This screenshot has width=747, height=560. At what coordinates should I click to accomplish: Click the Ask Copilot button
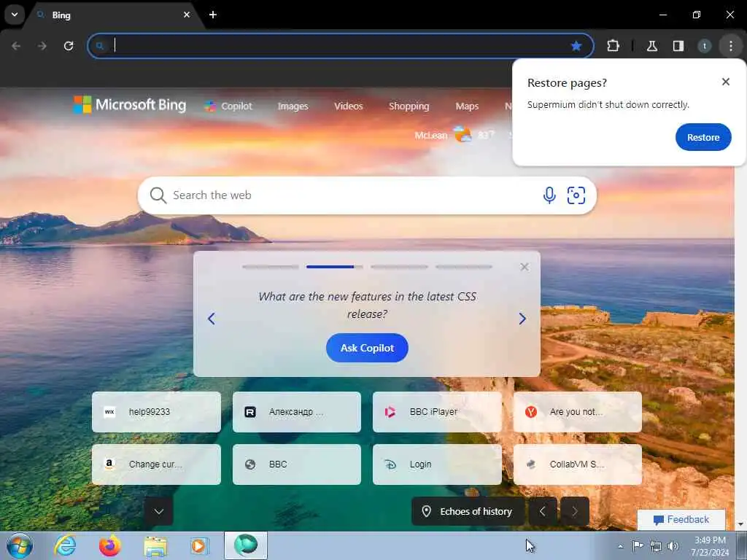pos(367,348)
